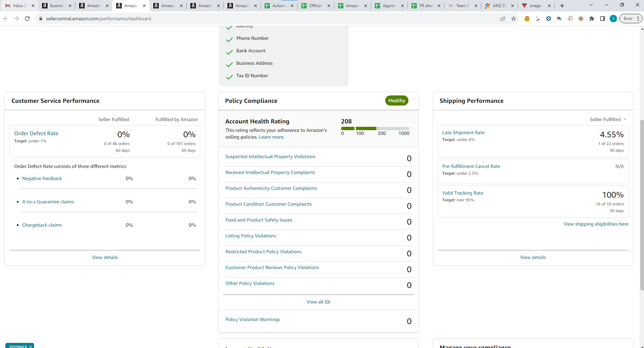Open the blue circular cross extension
644x348 pixels.
pyautogui.click(x=549, y=19)
